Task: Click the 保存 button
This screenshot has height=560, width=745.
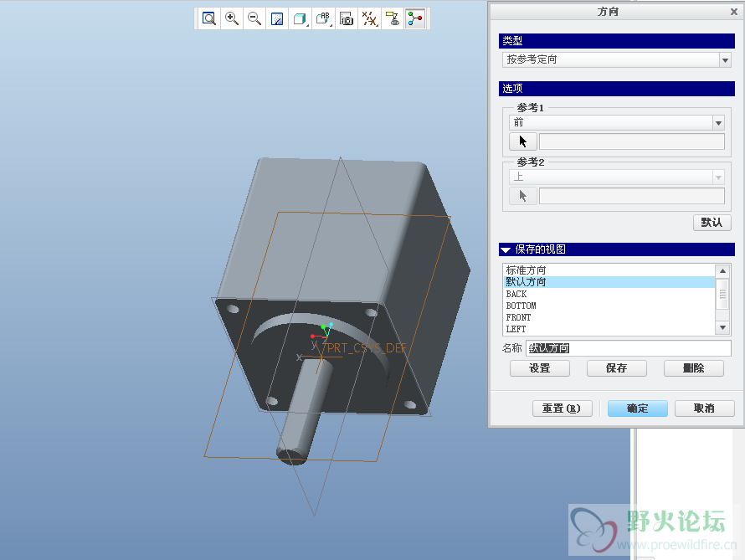Action: 617,368
